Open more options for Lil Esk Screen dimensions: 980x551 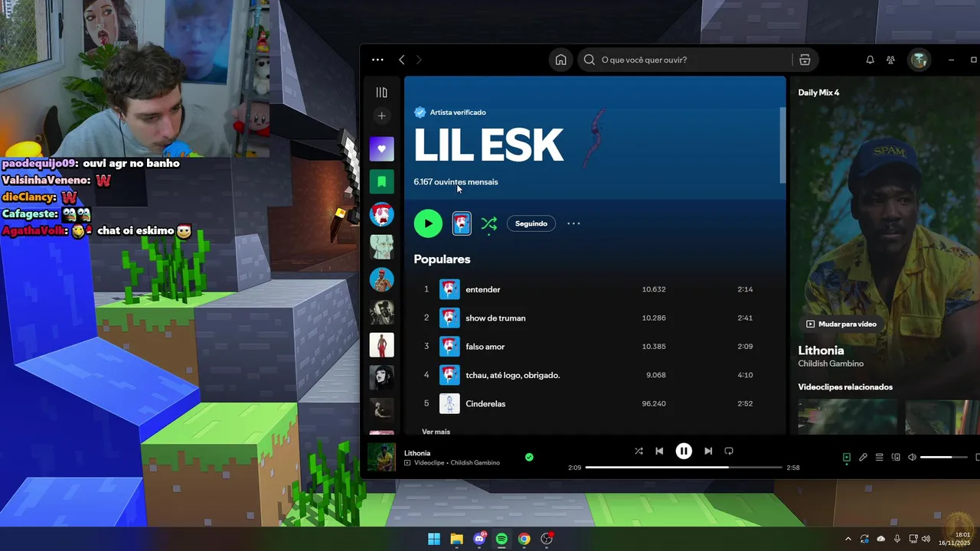click(573, 223)
